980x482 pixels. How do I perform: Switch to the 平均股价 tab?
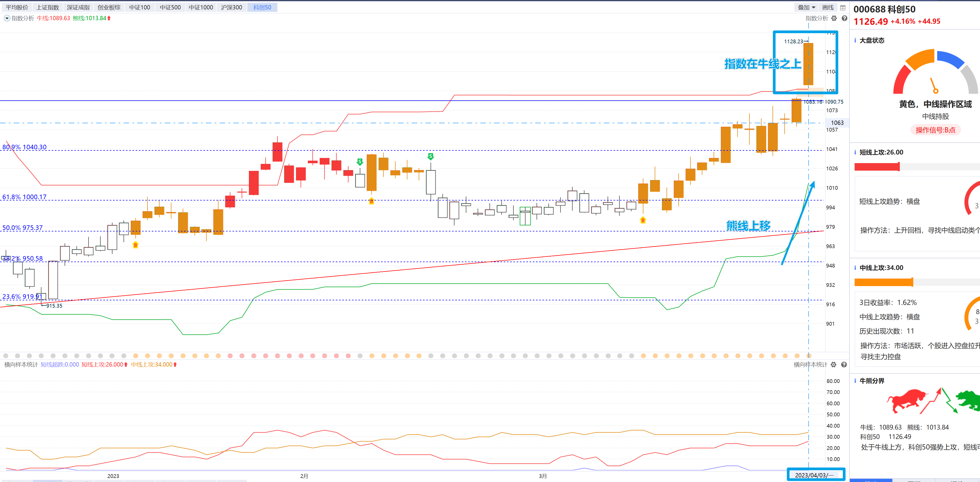point(17,7)
